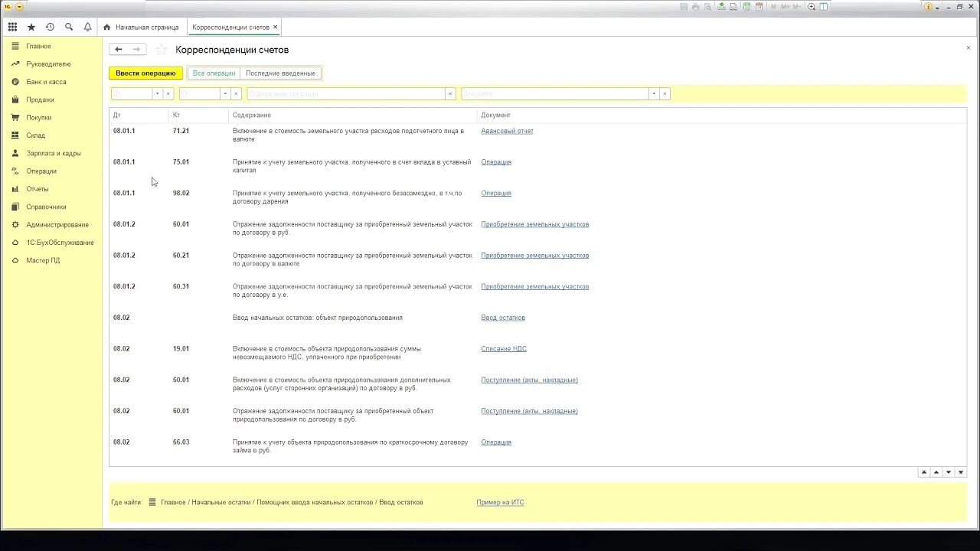980x551 pixels.
Task: Go forward with the right arrow
Action: pos(137,49)
